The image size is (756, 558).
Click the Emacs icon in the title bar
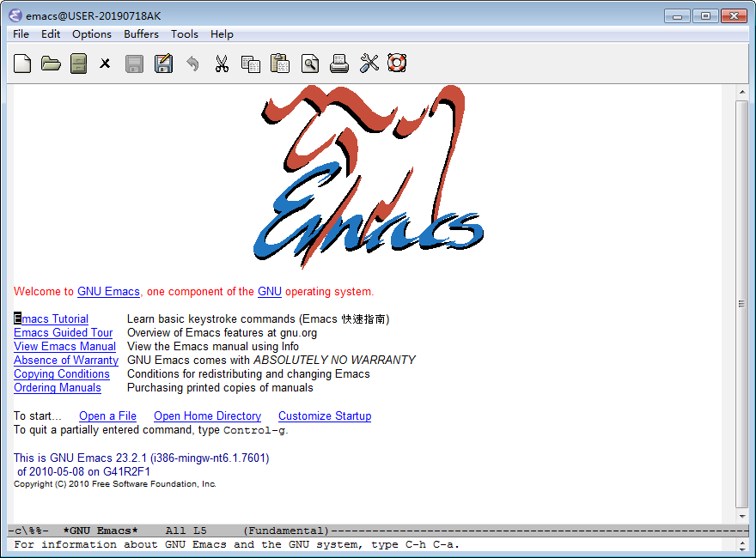15,15
